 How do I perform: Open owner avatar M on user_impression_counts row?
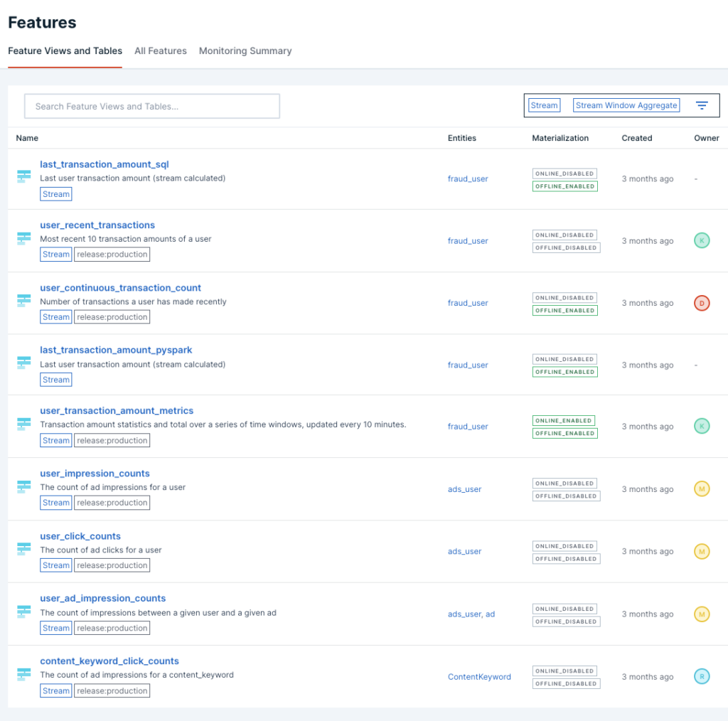click(x=701, y=488)
